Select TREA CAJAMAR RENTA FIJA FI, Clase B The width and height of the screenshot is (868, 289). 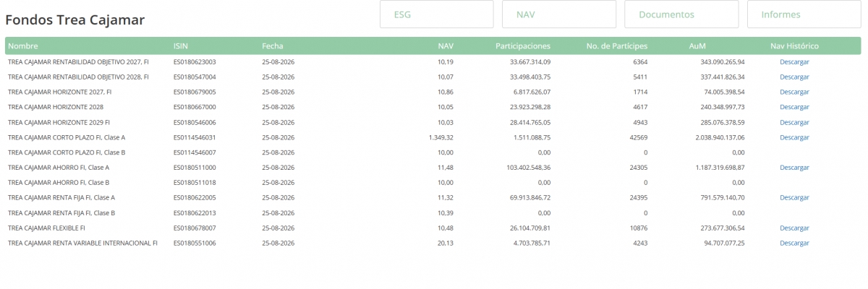coord(61,213)
